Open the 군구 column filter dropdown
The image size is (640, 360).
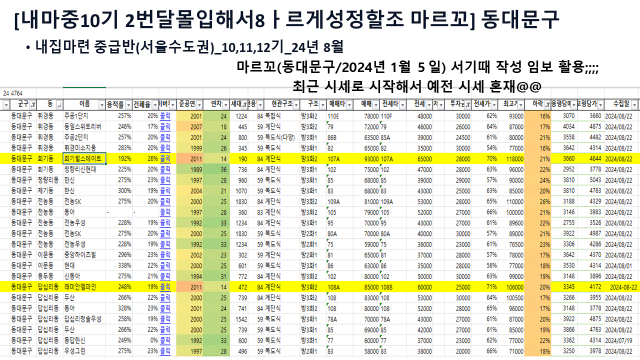point(33,105)
